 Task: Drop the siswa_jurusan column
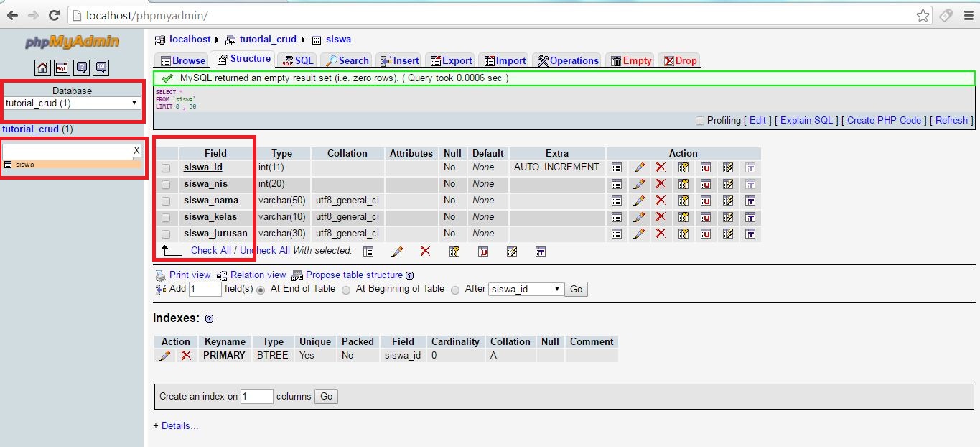click(x=661, y=234)
